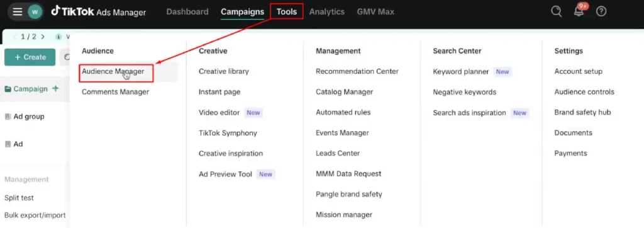Image resolution: width=644 pixels, height=228 pixels.
Task: Open Brand safety hub
Action: pos(583,112)
